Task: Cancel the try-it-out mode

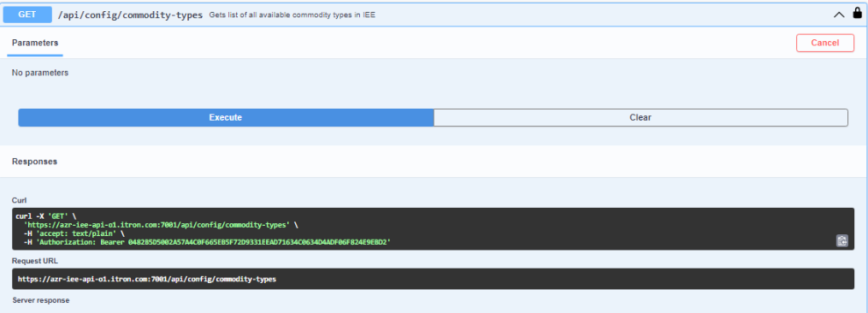Action: tap(825, 43)
